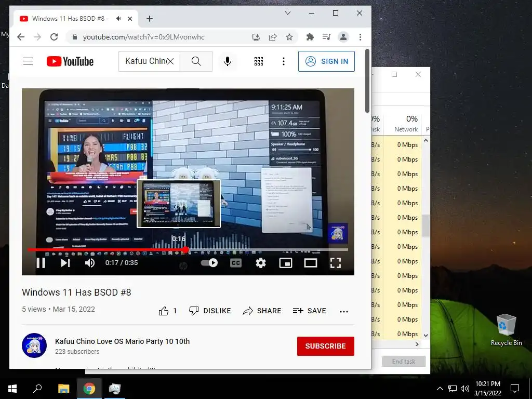
Task: Open the system tray network icon
Action: click(453, 389)
